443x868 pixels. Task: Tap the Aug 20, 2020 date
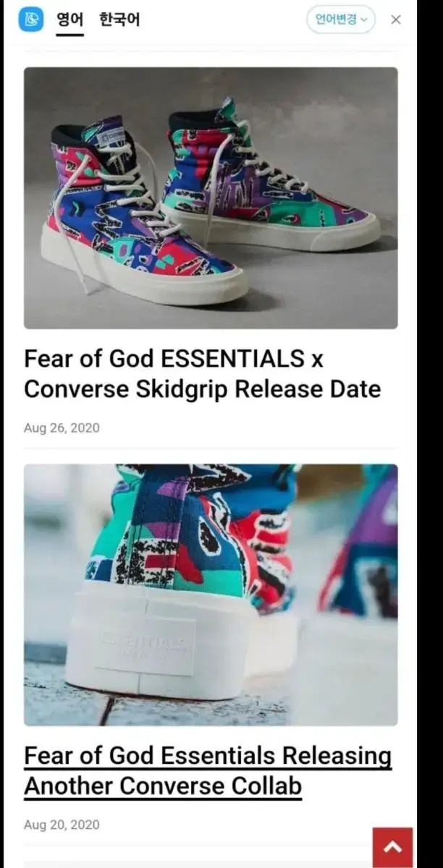pos(62,825)
